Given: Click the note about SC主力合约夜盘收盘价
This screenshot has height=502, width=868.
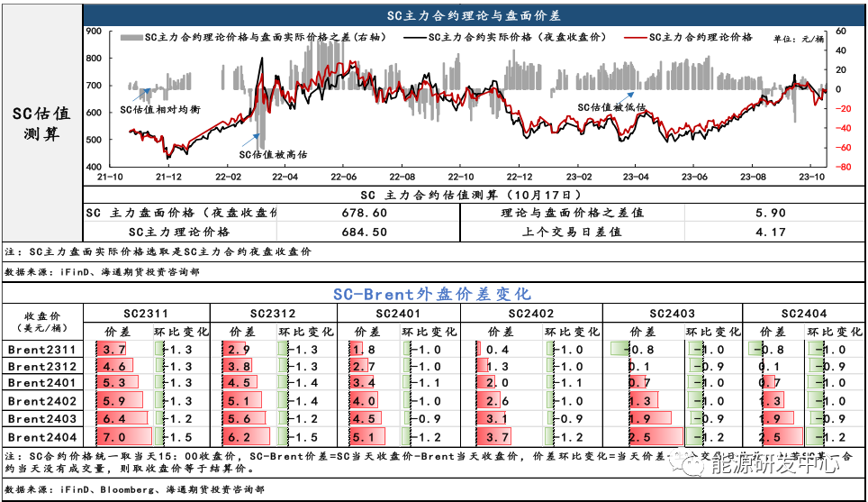Looking at the screenshot, I should click(158, 251).
